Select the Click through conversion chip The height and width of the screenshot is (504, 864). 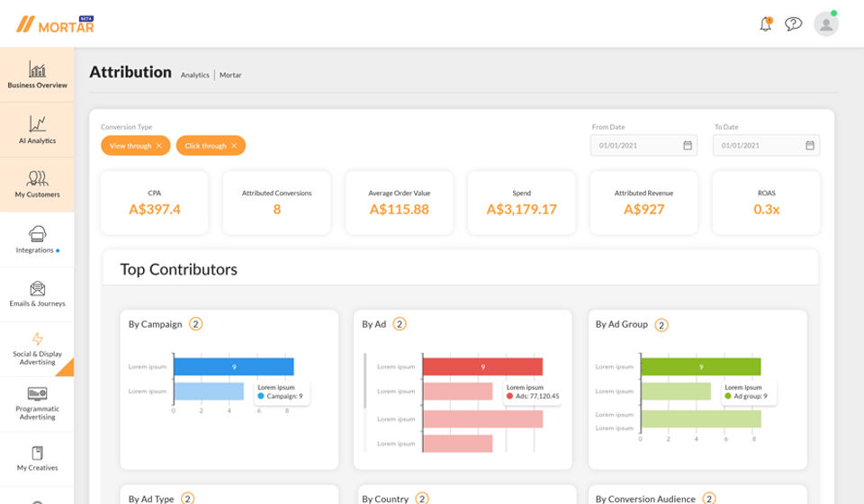pyautogui.click(x=211, y=146)
